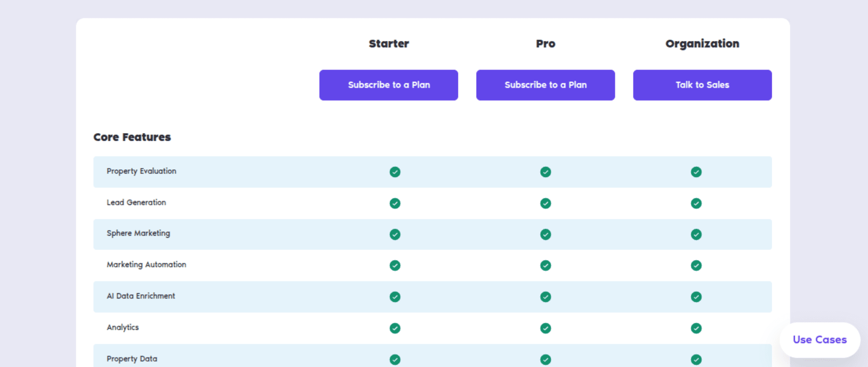Click Organization checkmark for Lead Generation
This screenshot has width=868, height=367.
(x=696, y=203)
